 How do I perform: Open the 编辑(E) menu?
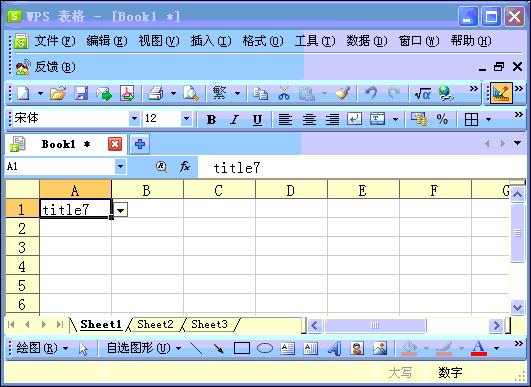click(x=107, y=41)
